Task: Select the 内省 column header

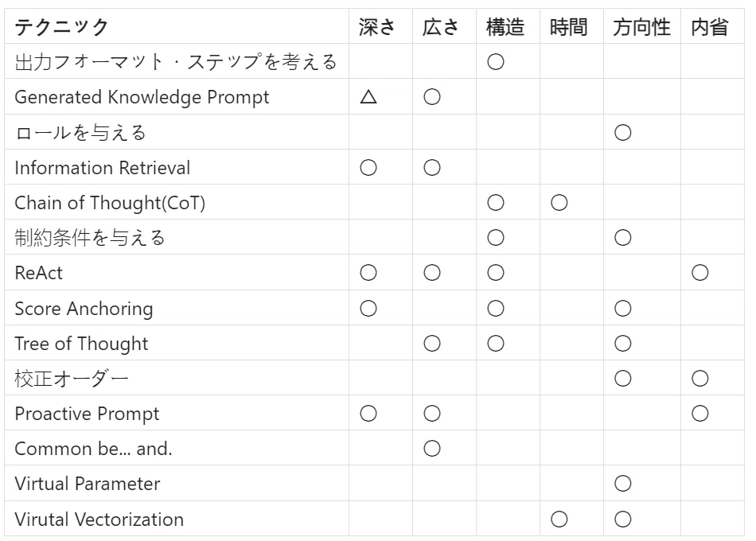Action: [x=710, y=27]
